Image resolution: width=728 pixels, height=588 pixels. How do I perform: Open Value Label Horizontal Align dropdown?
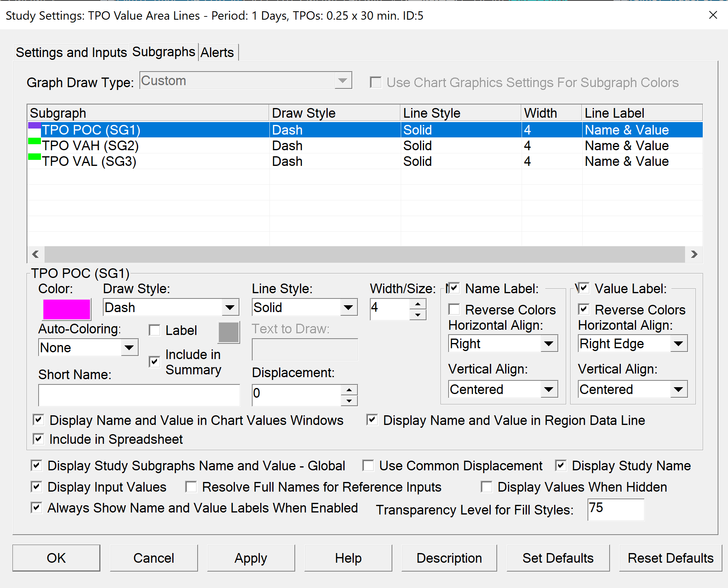click(678, 344)
